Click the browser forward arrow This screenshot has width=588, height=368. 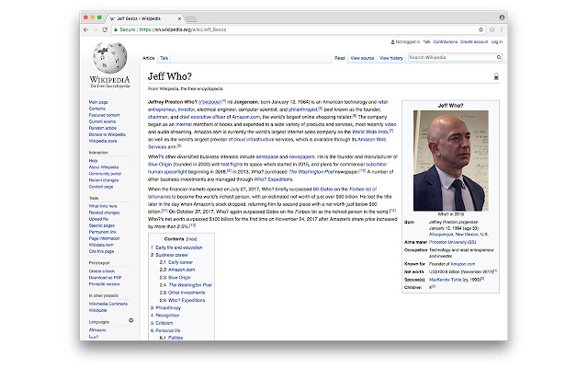pyautogui.click(x=96, y=29)
